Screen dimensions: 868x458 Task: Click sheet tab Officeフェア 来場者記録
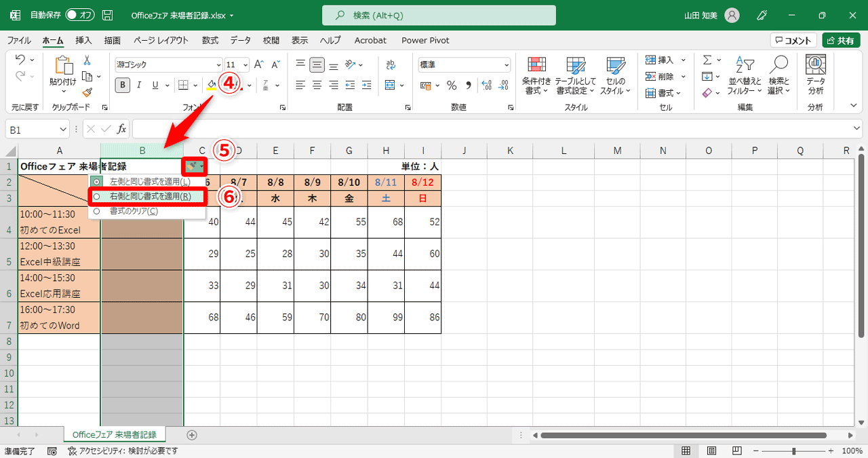click(x=114, y=434)
